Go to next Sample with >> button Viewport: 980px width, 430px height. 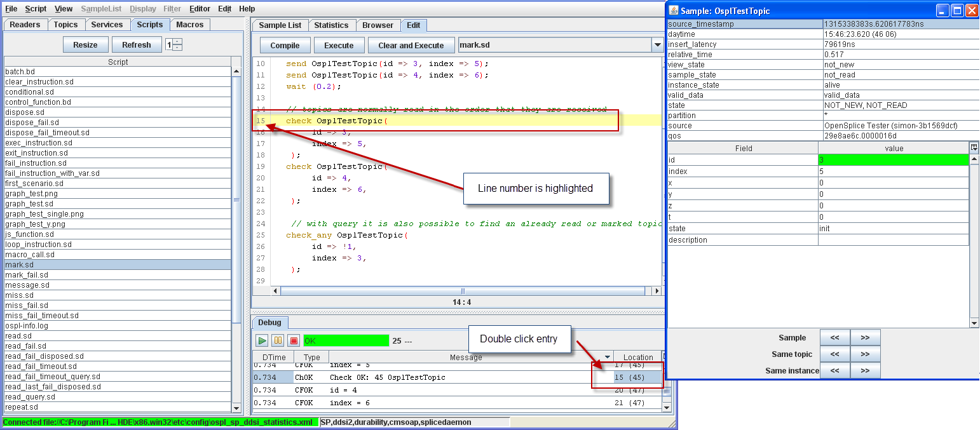865,338
